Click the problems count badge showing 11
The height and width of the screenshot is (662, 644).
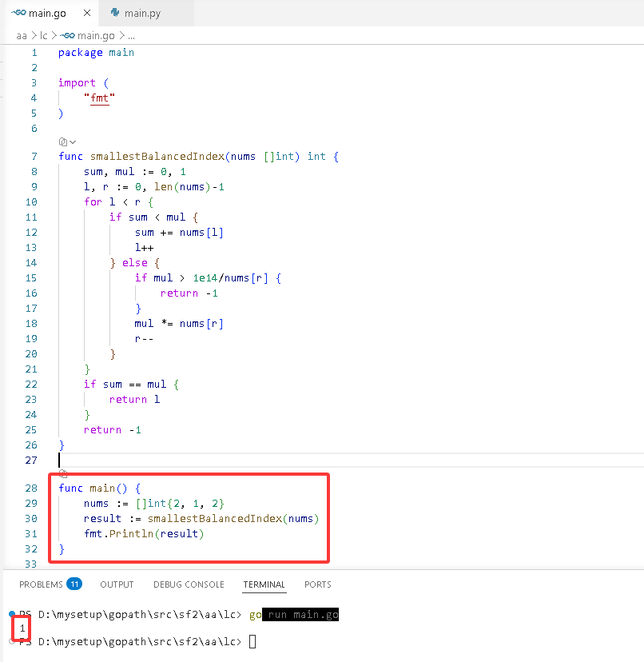[74, 584]
